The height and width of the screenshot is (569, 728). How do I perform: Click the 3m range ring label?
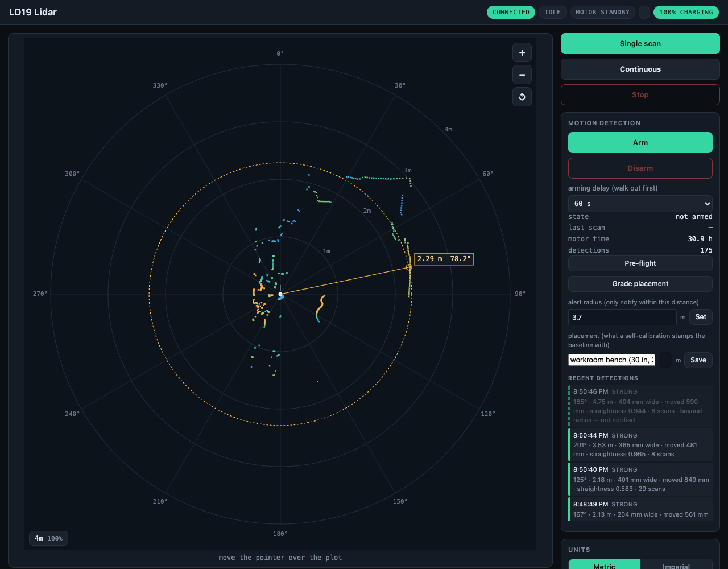pos(407,170)
